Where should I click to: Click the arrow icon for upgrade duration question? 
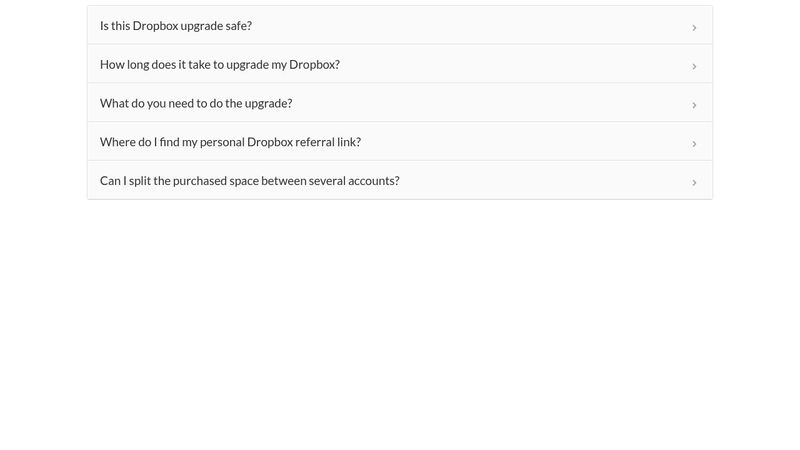tap(694, 66)
